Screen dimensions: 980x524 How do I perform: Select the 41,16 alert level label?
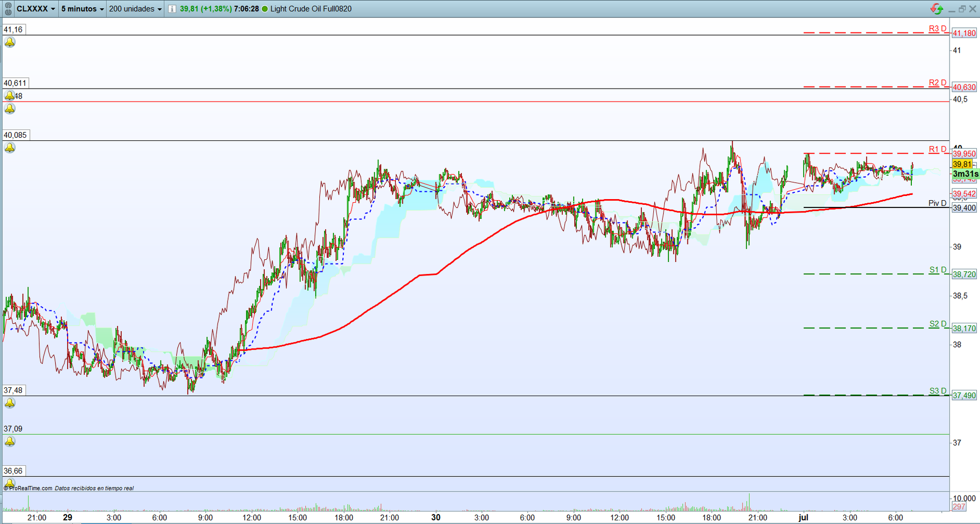(x=14, y=30)
